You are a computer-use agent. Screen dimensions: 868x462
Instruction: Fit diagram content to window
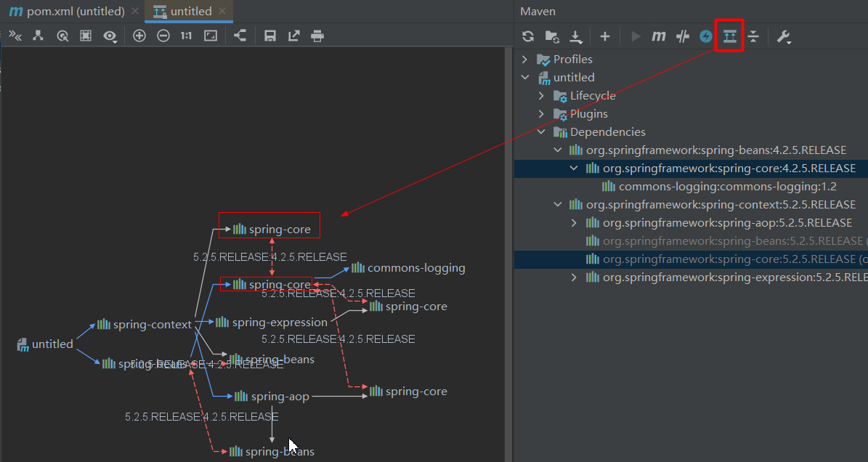211,36
